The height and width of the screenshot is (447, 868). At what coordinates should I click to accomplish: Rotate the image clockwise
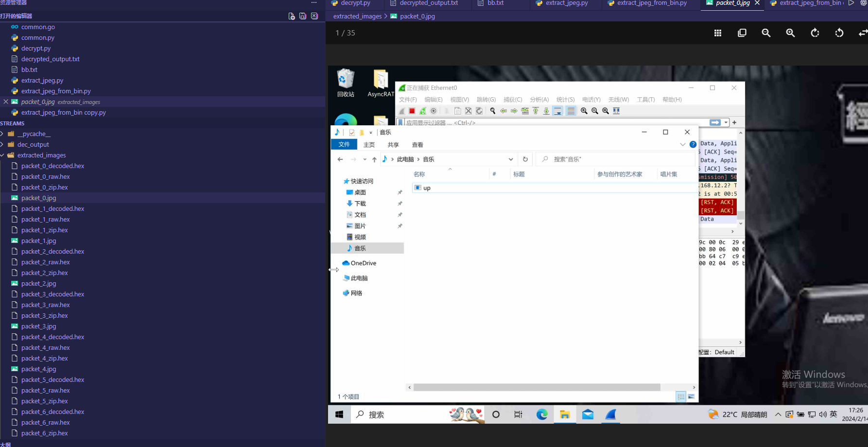(815, 33)
